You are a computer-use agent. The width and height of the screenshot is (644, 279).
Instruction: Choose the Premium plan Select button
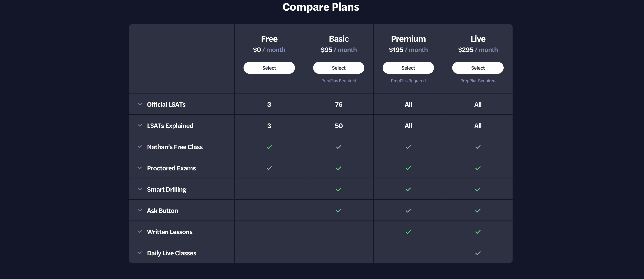click(x=408, y=68)
